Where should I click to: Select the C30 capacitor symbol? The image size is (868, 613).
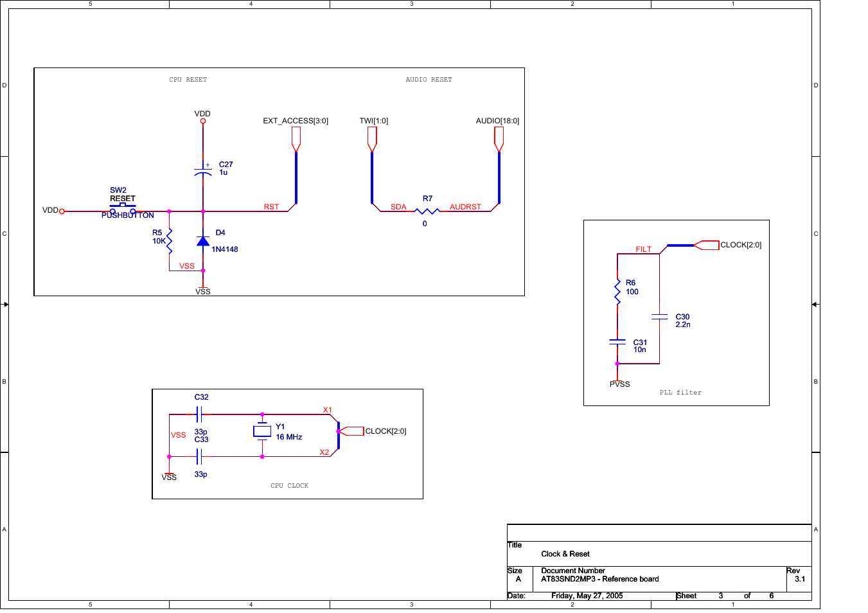659,317
